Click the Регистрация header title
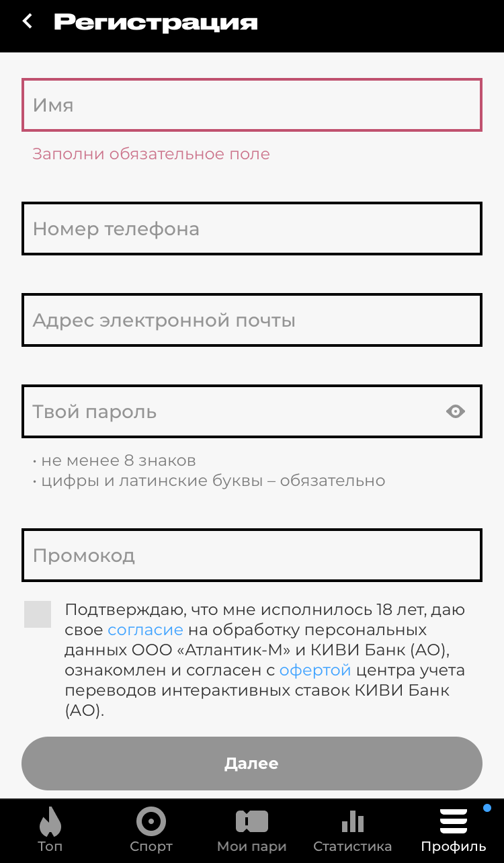The width and height of the screenshot is (504, 863). click(x=156, y=22)
